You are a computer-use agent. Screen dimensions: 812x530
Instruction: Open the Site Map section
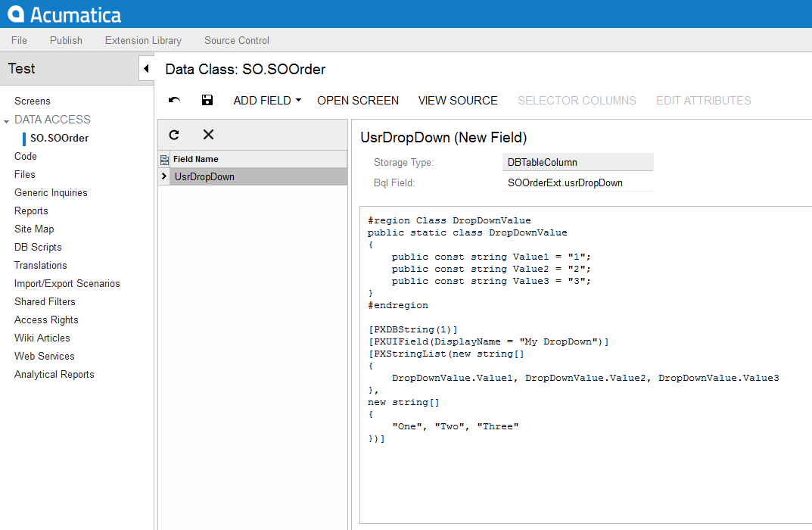34,229
